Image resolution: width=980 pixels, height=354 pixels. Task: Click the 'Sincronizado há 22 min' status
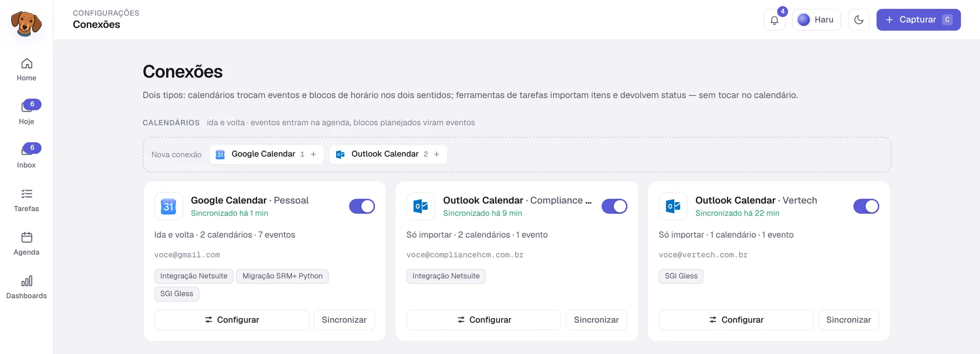pyautogui.click(x=737, y=213)
